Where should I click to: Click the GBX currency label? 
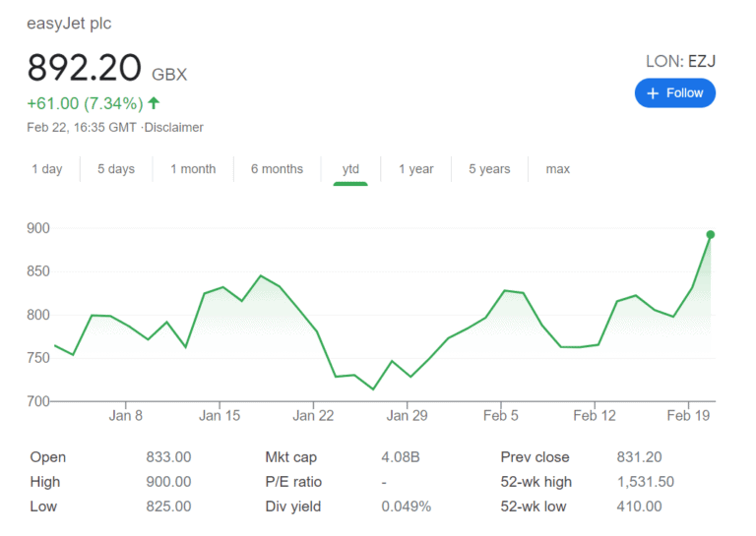point(169,74)
